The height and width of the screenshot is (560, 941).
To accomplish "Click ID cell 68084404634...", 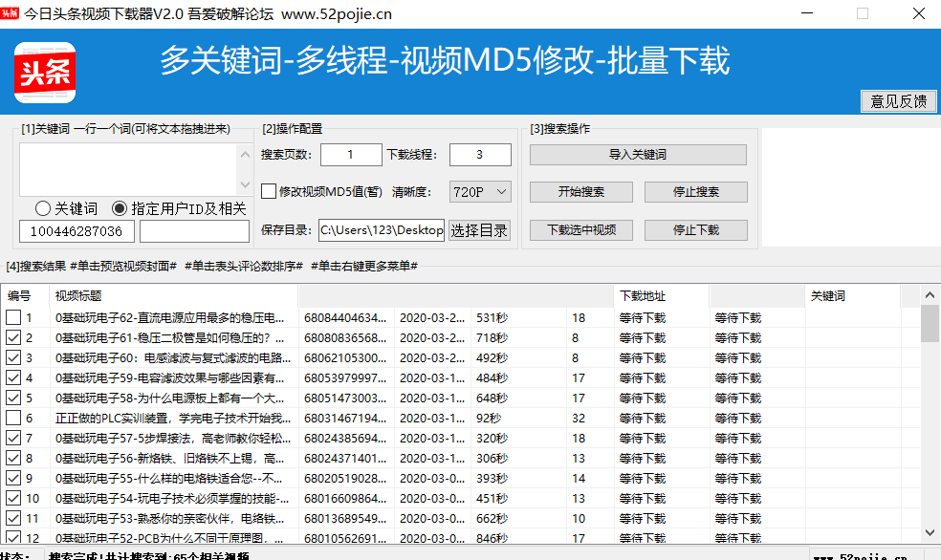I will pos(345,318).
